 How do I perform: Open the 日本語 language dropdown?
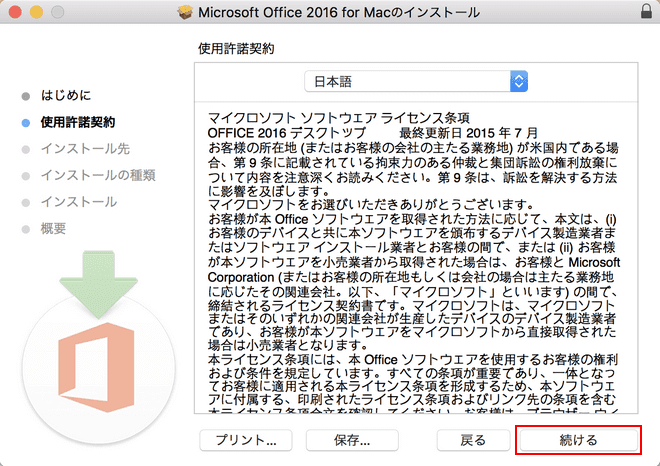click(416, 81)
